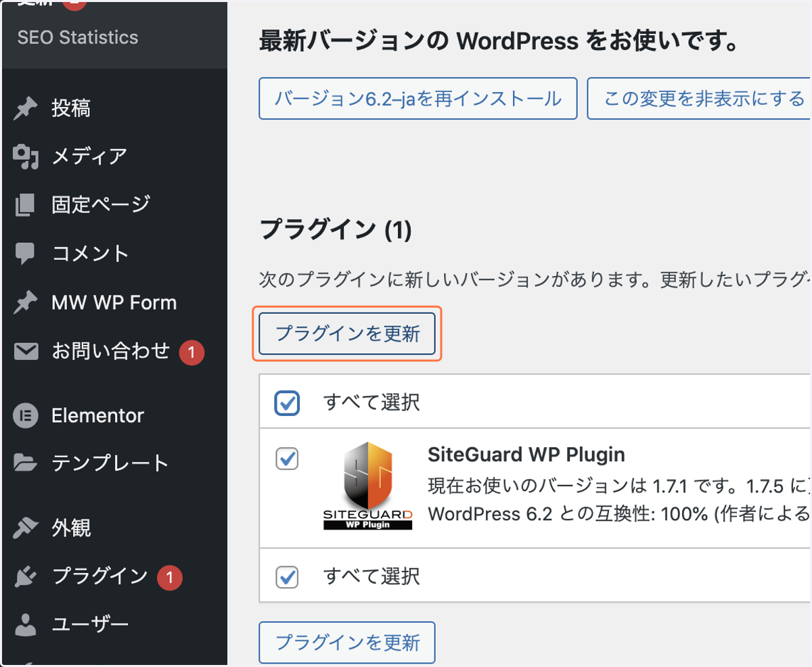Toggle the top すべて選択 checkbox

(x=287, y=402)
